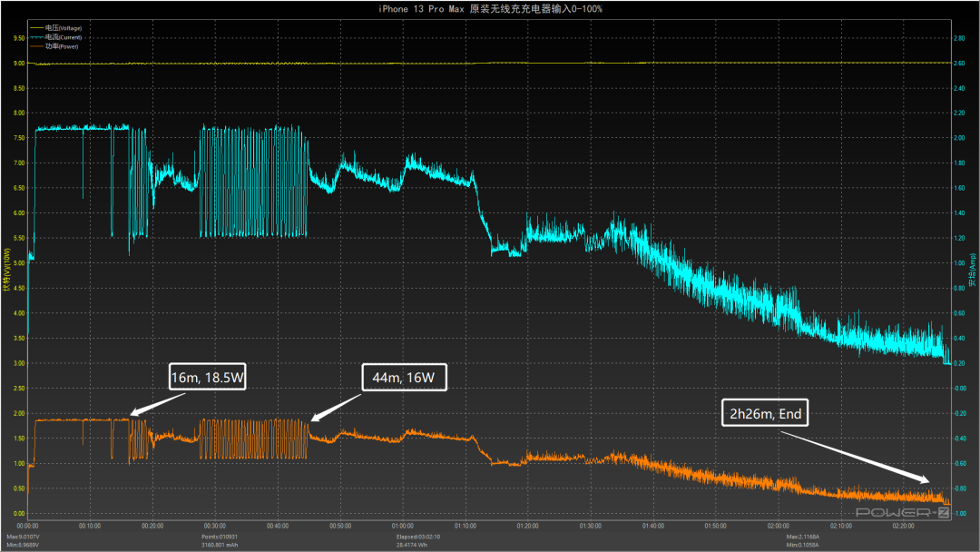Click the 02:10:00 time axis label
The height and width of the screenshot is (552, 980).
tap(840, 527)
